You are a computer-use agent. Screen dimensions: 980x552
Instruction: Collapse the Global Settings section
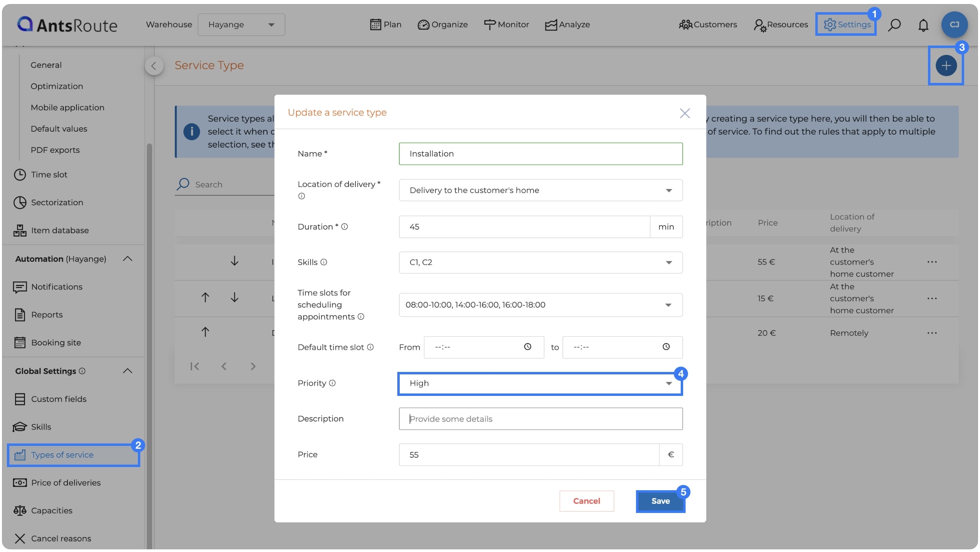click(x=127, y=371)
